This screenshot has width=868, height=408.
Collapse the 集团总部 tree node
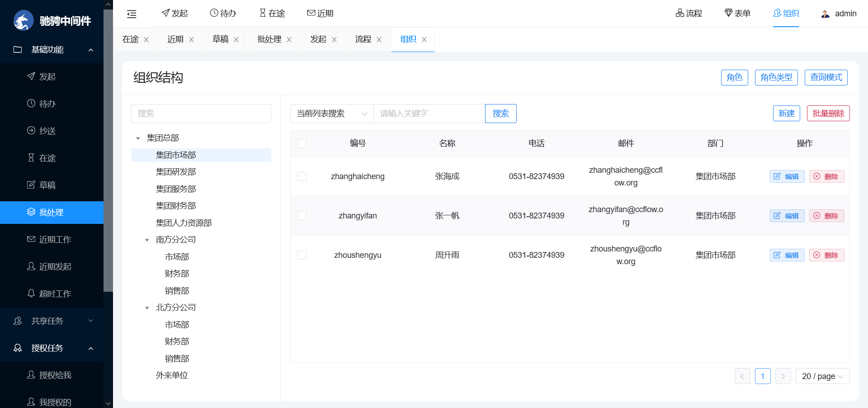[138, 138]
